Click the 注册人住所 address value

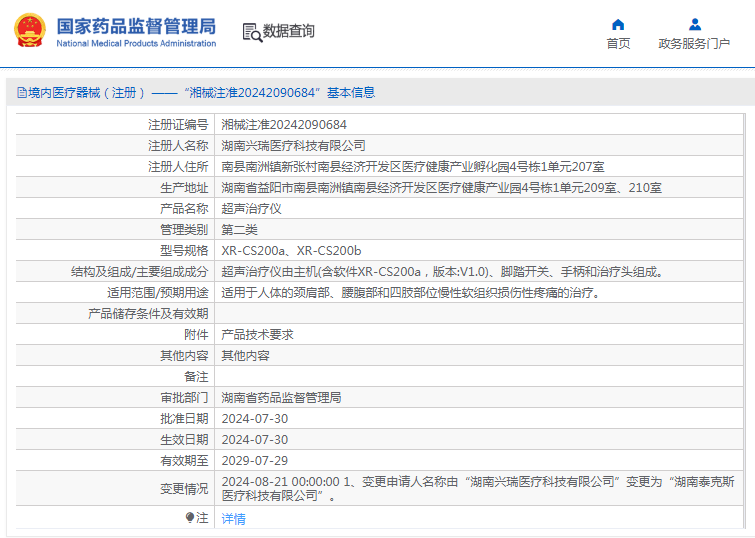413,167
